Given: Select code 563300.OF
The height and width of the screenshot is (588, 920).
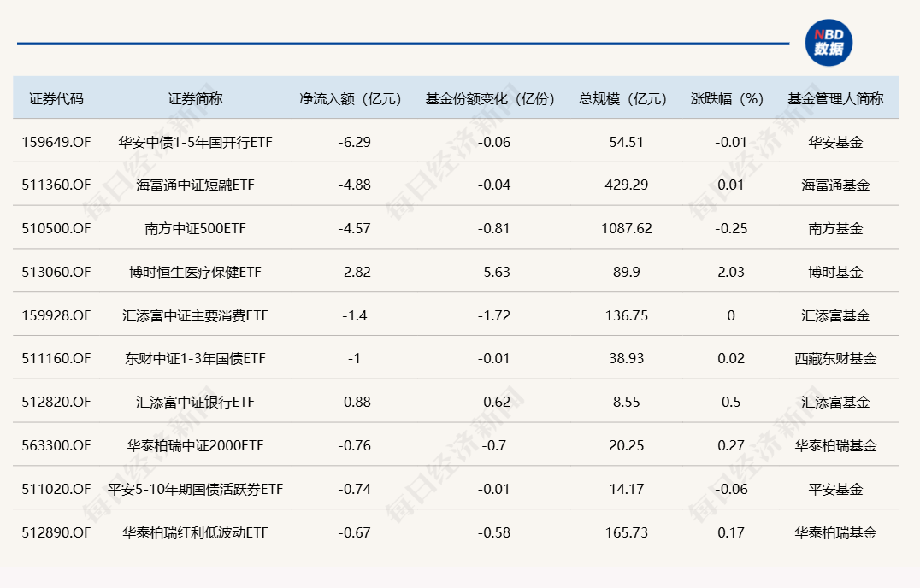Looking at the screenshot, I should click(56, 445).
